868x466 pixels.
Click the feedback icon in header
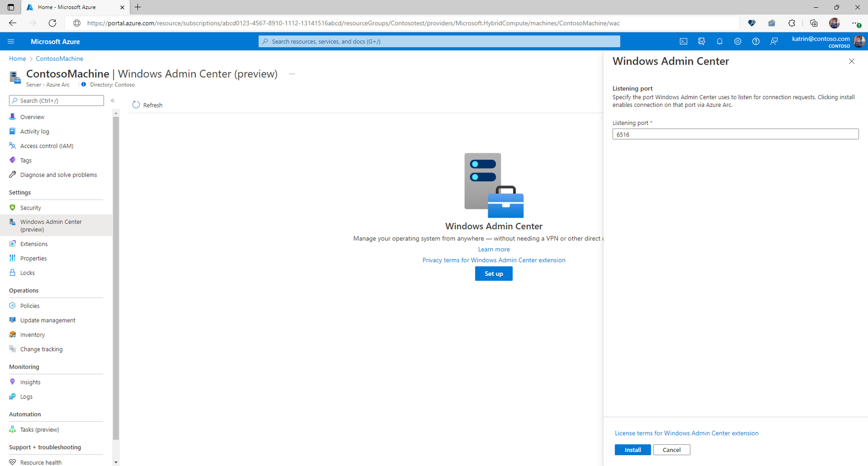[x=774, y=41]
